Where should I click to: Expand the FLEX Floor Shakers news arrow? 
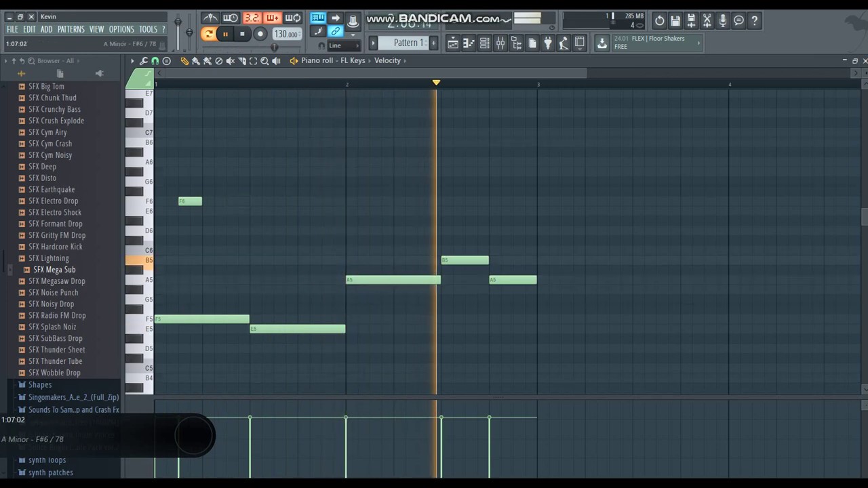click(x=699, y=43)
